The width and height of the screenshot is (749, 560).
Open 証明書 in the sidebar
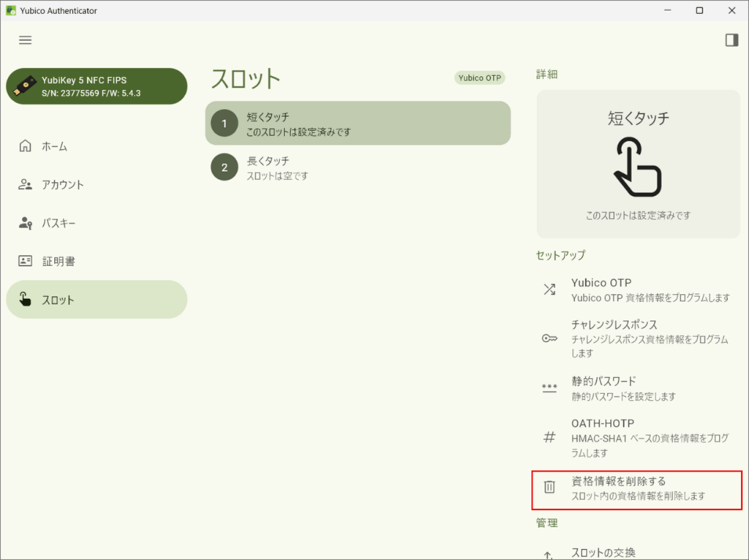tap(97, 261)
